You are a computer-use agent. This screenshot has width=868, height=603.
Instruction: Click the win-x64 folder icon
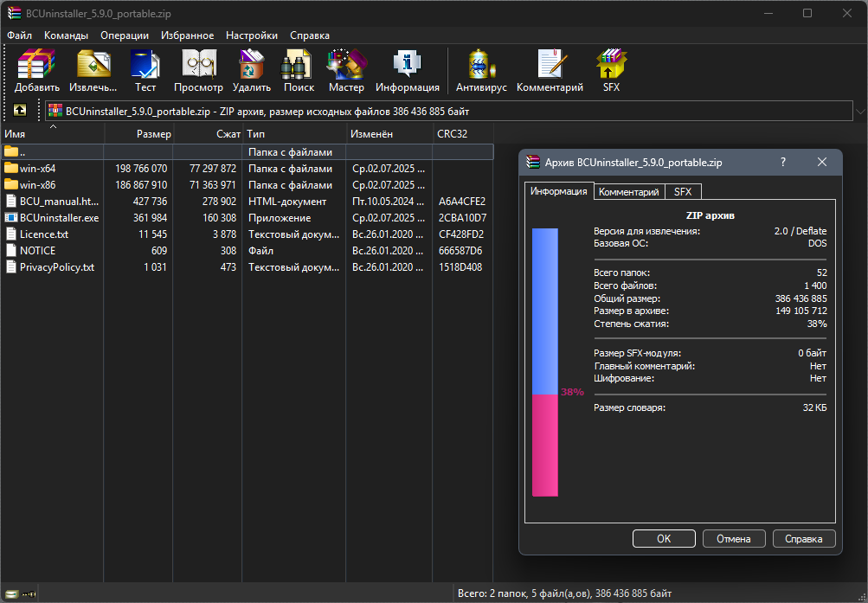click(x=11, y=168)
